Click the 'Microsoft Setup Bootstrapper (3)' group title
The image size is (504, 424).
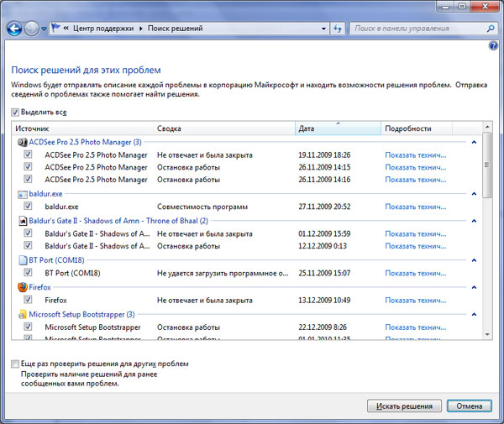[82, 315]
